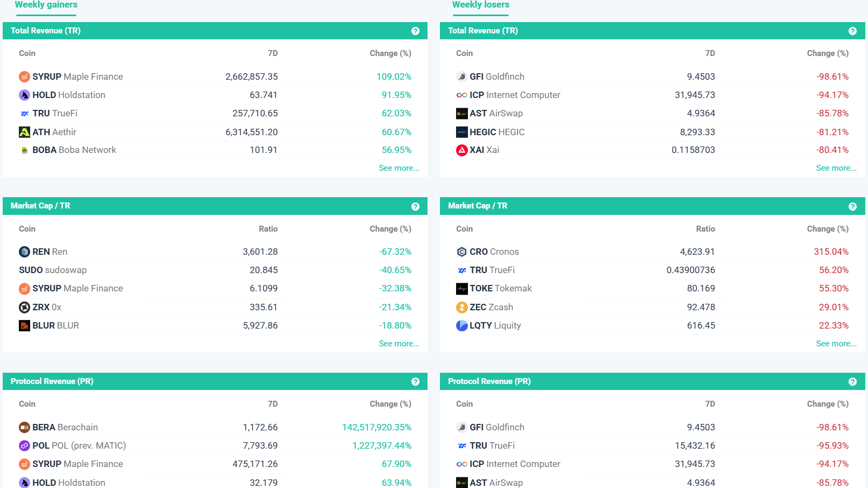
Task: Click help icon on losers Protocol Revenue panel
Action: (x=852, y=382)
